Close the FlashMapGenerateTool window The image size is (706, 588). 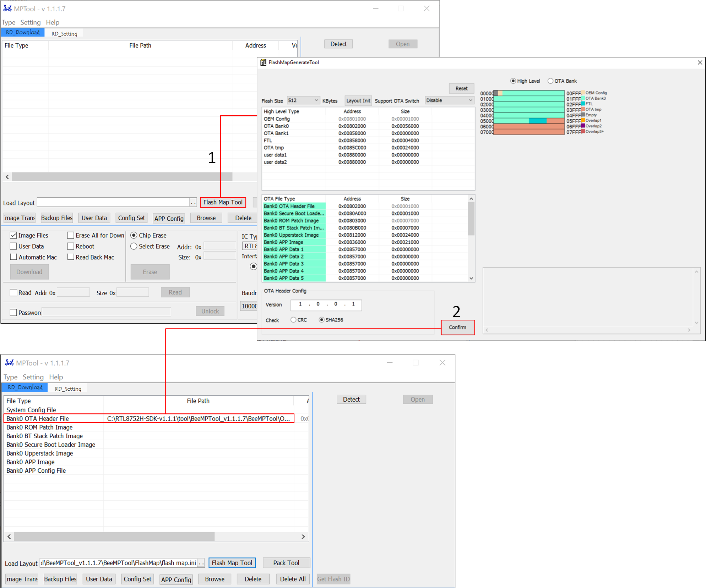coord(700,62)
